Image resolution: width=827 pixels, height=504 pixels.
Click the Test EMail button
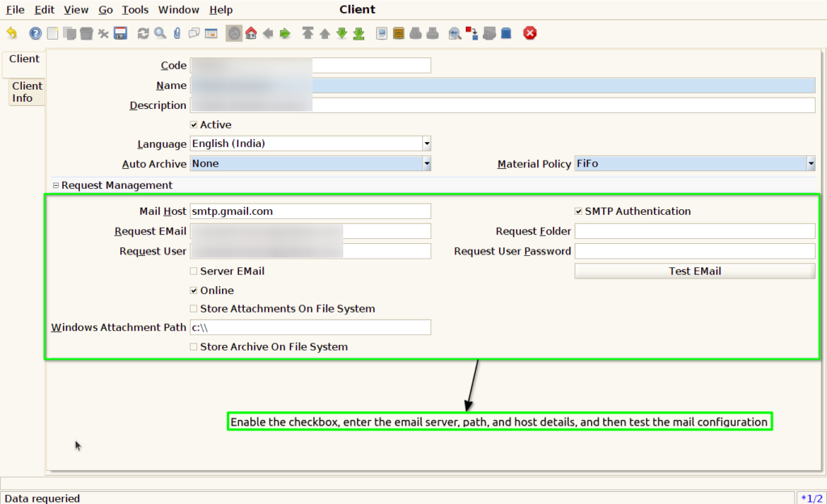(x=695, y=271)
